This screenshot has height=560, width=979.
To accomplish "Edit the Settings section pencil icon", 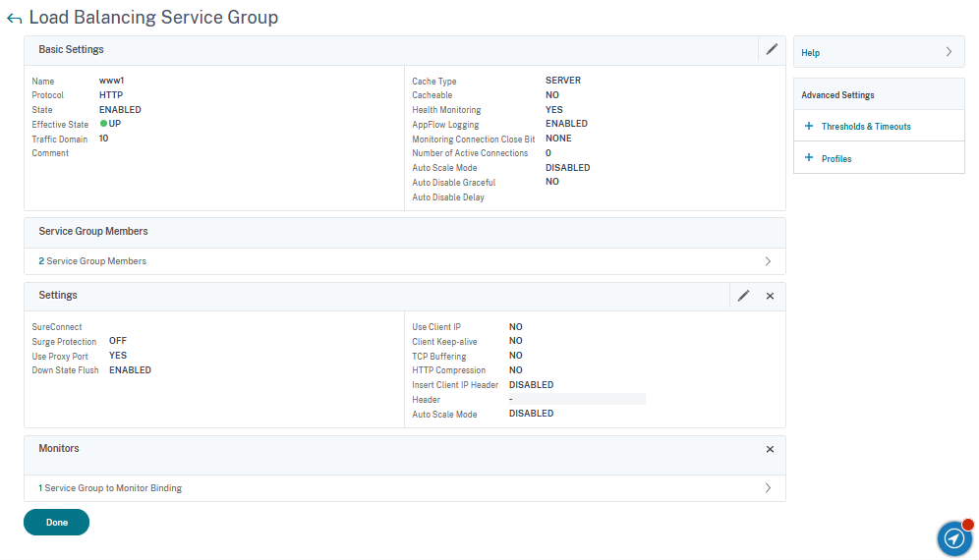I will tap(744, 296).
